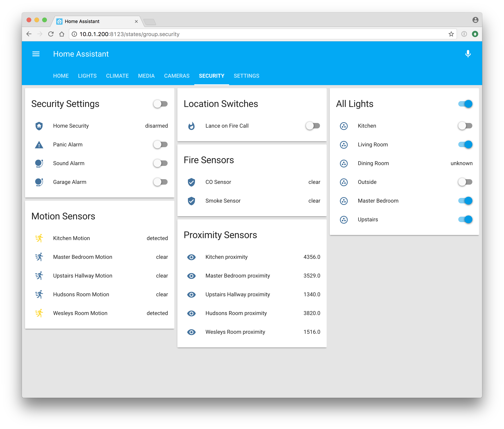
Task: Open the hamburger sidebar menu
Action: click(x=36, y=54)
